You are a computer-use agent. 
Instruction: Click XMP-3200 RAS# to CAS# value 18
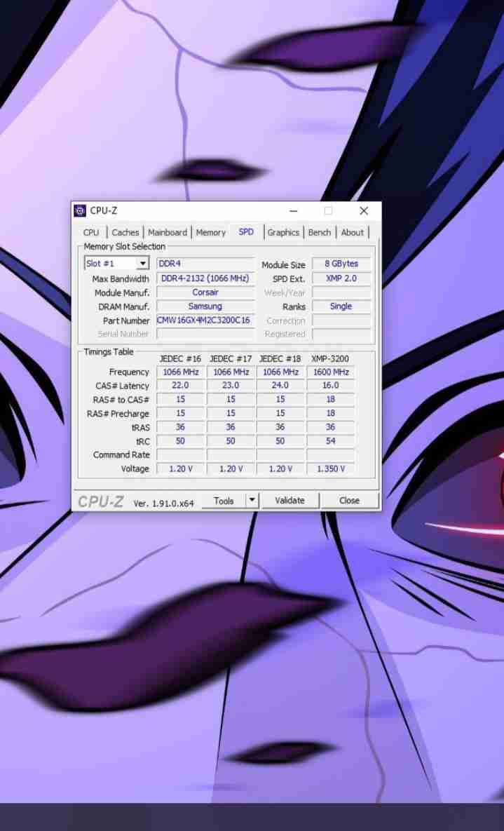[331, 399]
